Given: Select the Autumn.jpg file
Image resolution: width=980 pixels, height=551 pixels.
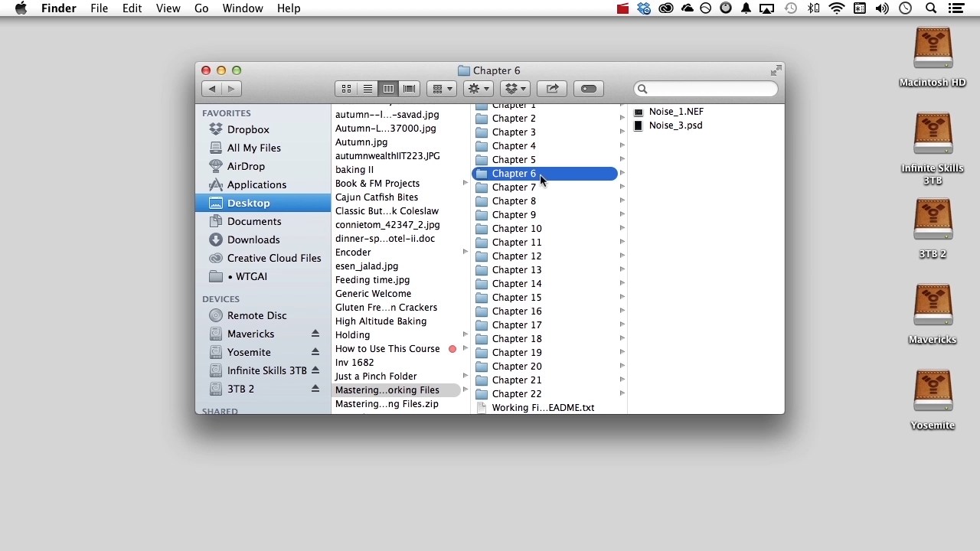Looking at the screenshot, I should tap(361, 142).
